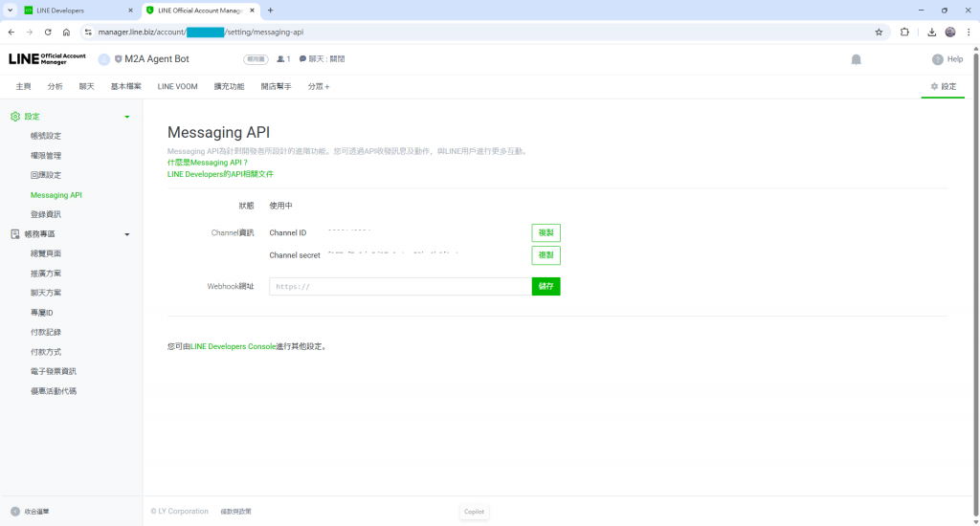Open 付款方式 in sidebar
980x526 pixels.
pos(46,352)
